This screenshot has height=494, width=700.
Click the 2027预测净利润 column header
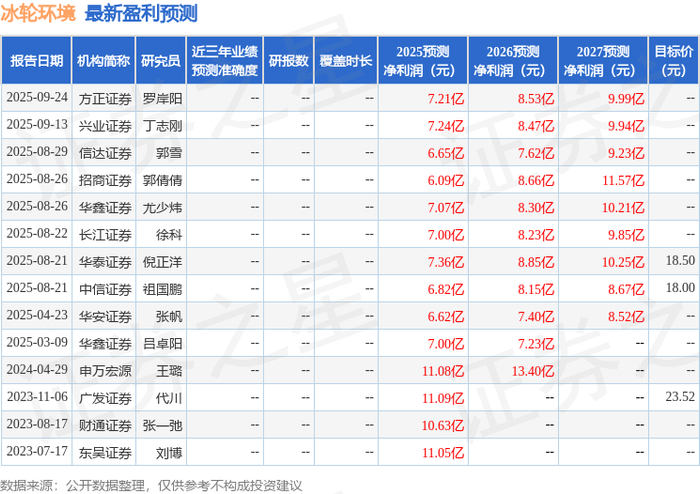(x=603, y=61)
